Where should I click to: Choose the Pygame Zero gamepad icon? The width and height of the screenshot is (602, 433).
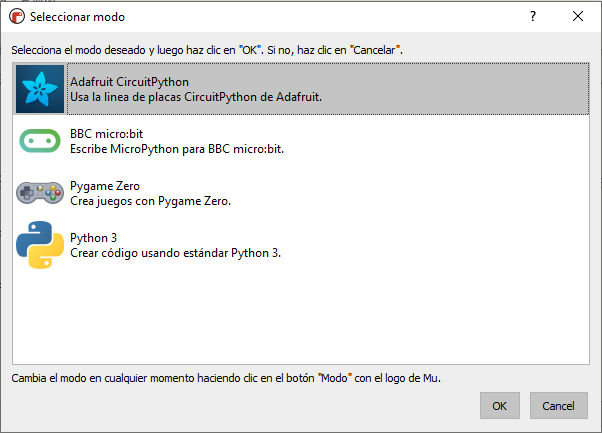click(40, 193)
